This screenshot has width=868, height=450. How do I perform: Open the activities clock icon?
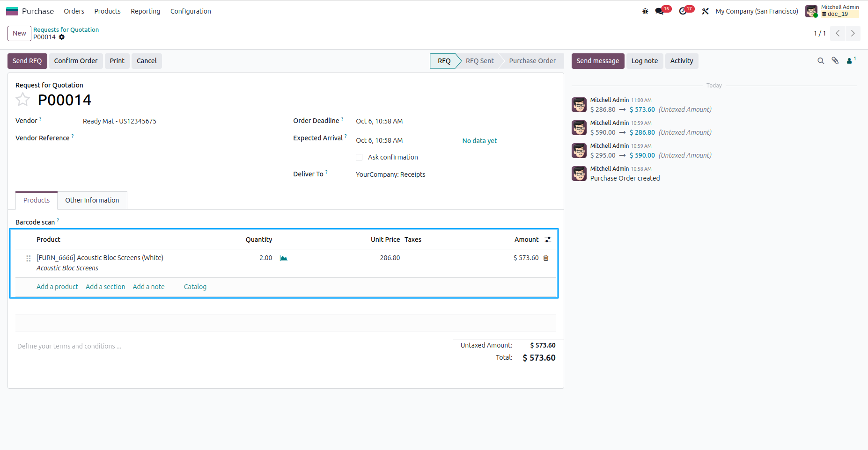click(683, 11)
